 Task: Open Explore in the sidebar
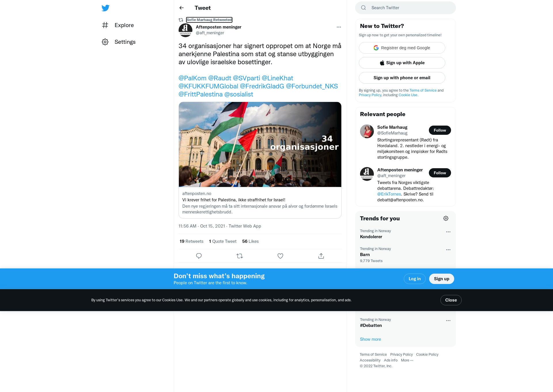[x=118, y=25]
